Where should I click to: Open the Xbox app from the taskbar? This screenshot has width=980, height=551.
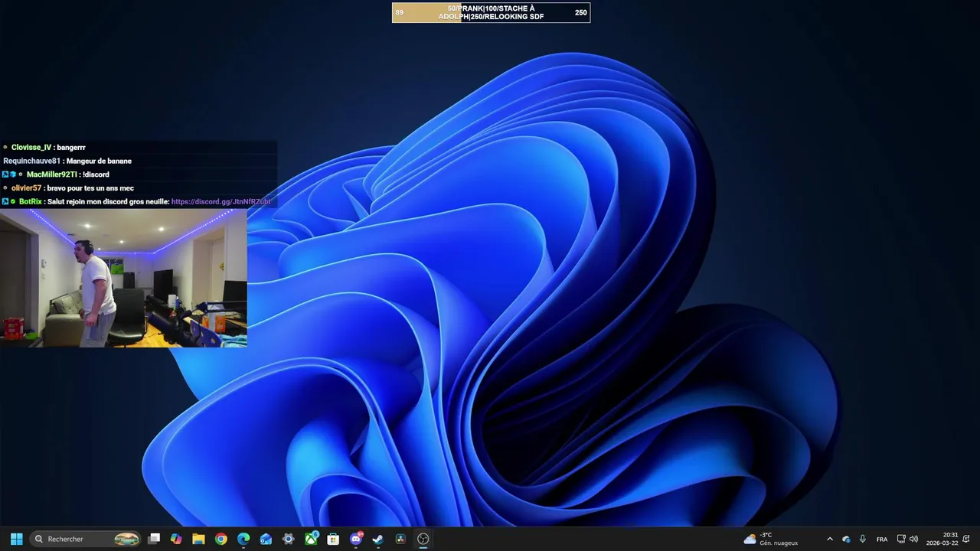coord(311,539)
